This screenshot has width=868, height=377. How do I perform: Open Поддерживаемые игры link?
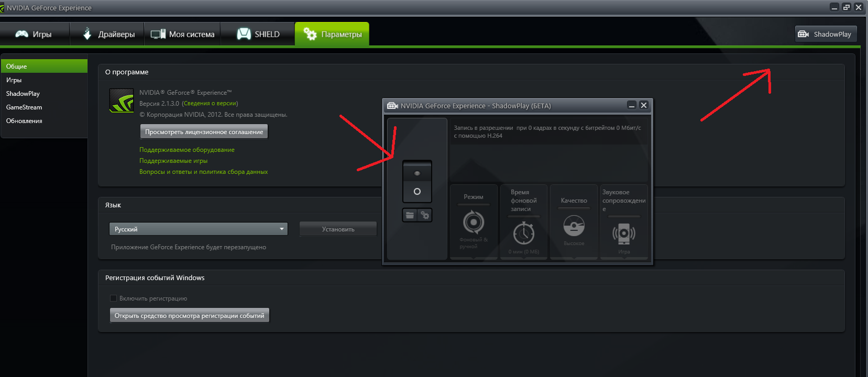click(x=173, y=161)
